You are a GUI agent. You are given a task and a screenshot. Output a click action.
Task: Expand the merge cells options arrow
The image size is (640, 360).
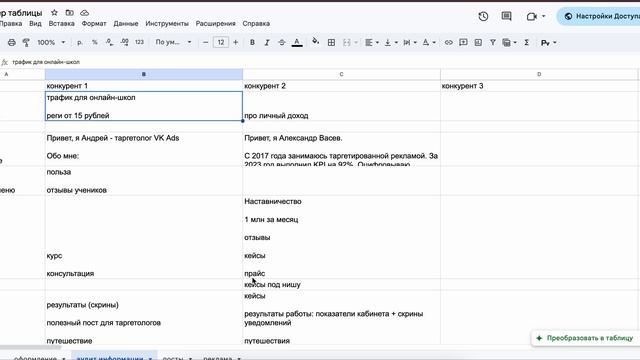click(x=356, y=42)
